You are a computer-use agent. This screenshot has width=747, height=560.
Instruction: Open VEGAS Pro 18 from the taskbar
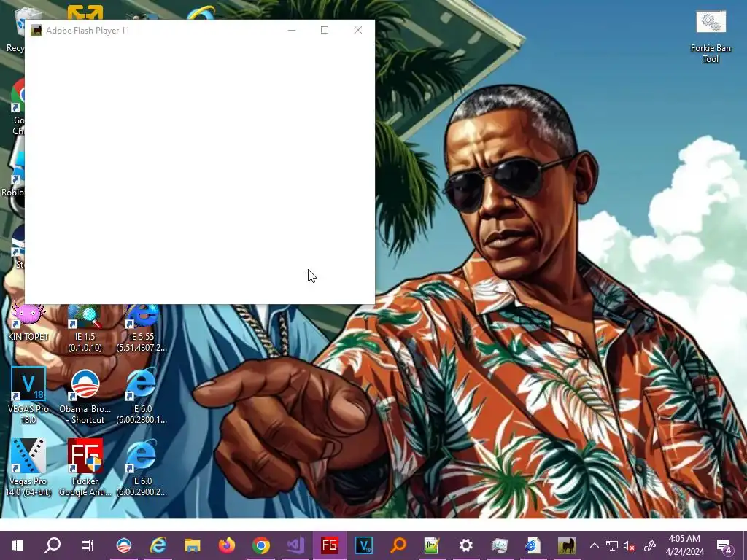(x=364, y=545)
